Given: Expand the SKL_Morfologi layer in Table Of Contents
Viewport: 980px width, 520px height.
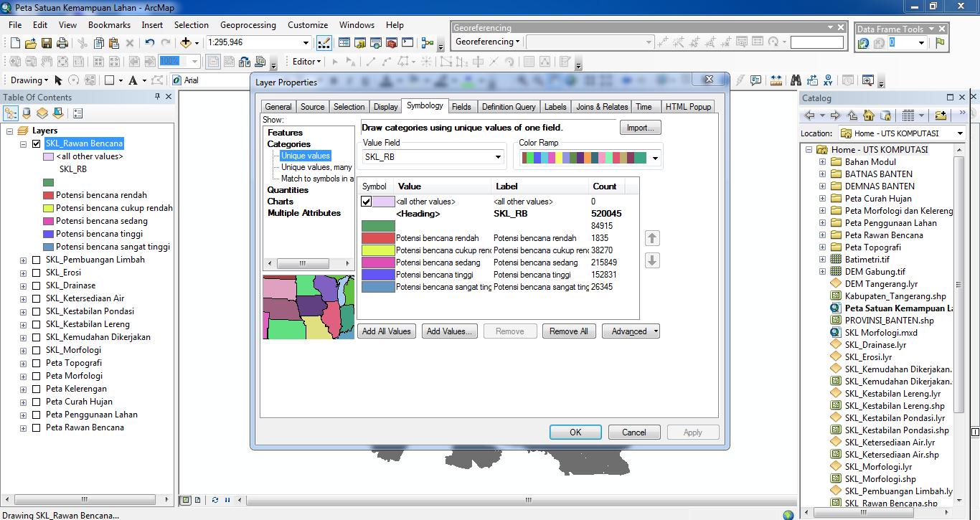Looking at the screenshot, I should coord(24,350).
